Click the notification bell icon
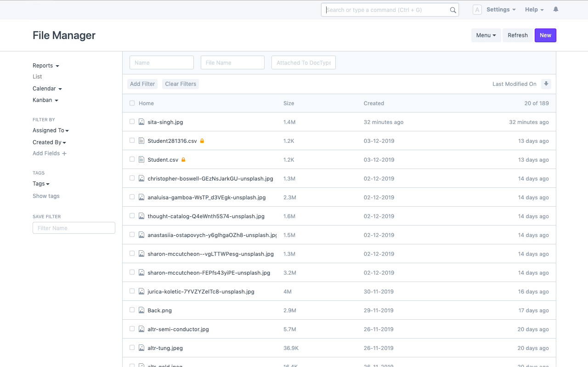Screen dimensions: 588x367 click(555, 10)
